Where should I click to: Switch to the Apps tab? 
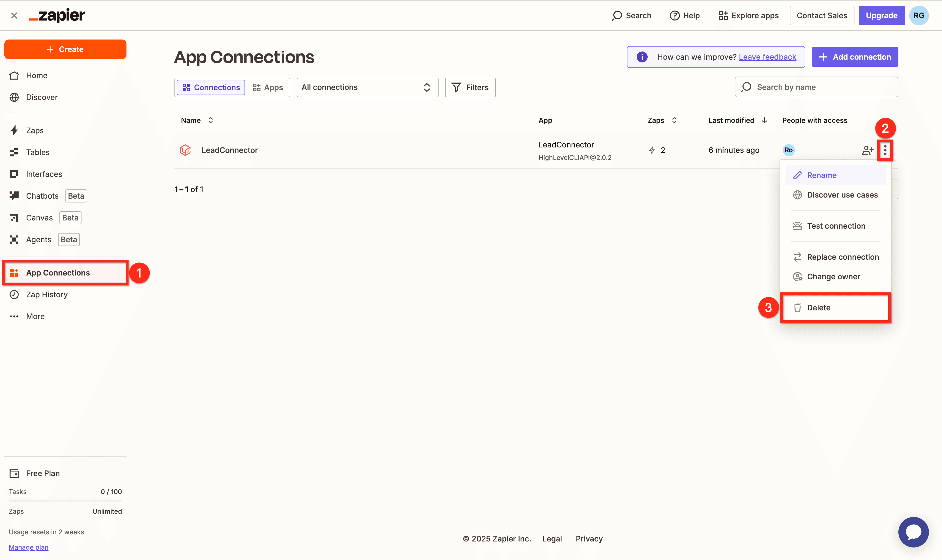coord(268,87)
